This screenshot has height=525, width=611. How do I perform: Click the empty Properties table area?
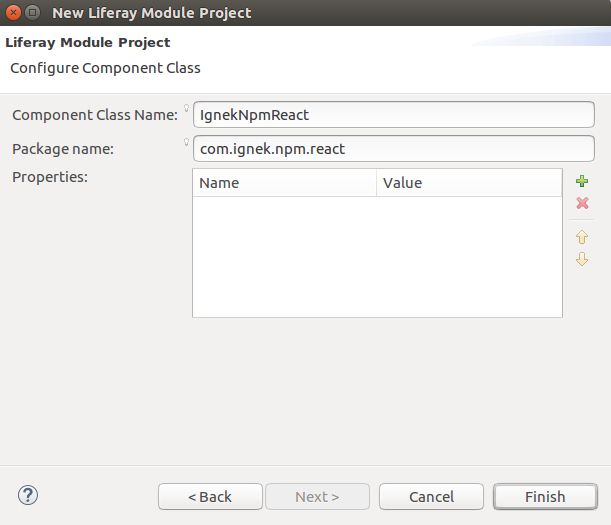377,257
